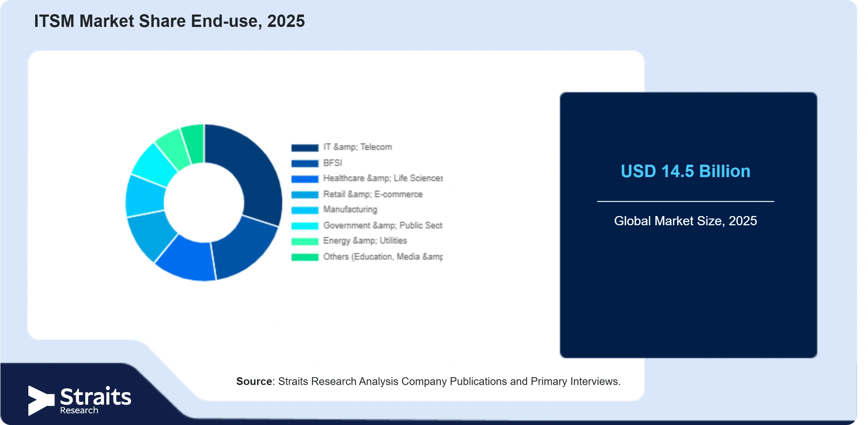This screenshot has width=868, height=425.
Task: Select the 'Healthcare & Life Sciences' legend label
Action: point(383,178)
